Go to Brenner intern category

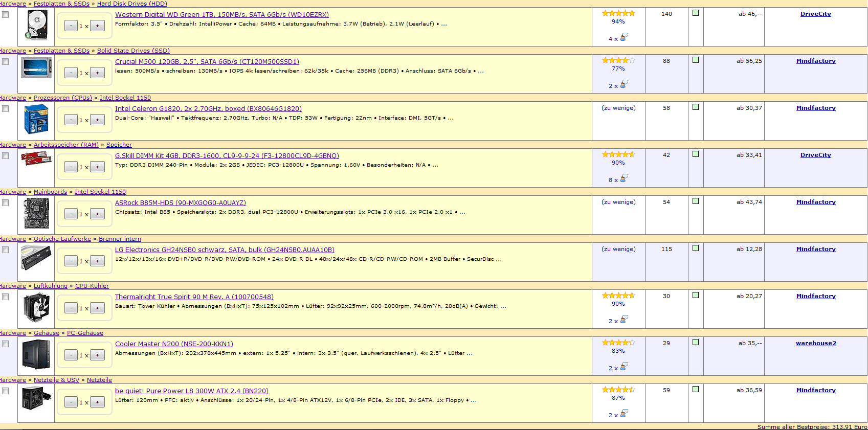[x=120, y=239]
